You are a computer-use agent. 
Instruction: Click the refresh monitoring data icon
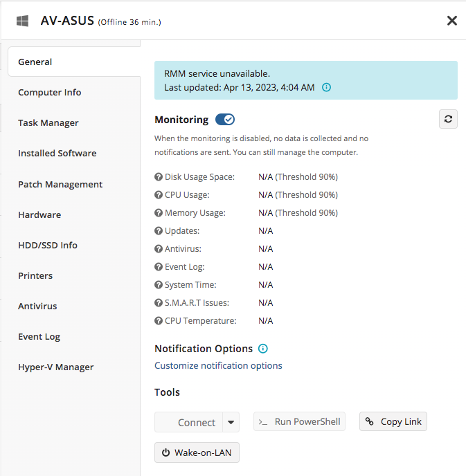coord(448,119)
